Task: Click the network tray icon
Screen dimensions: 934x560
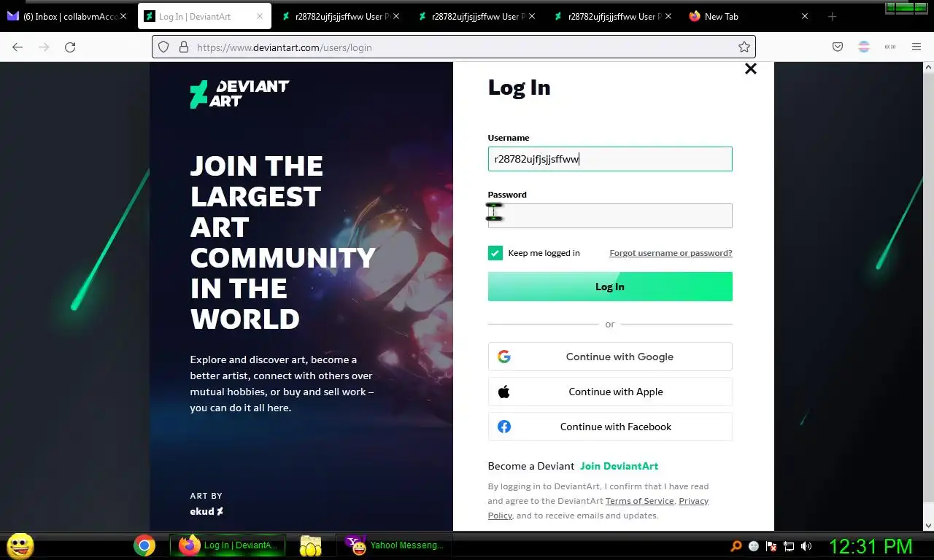Action: (789, 546)
